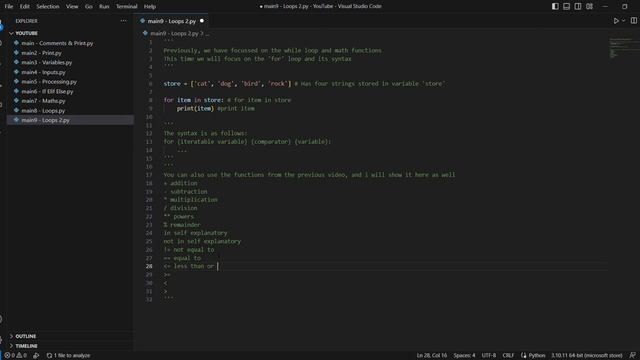Open the File menu
The image size is (640, 360).
click(x=9, y=7)
